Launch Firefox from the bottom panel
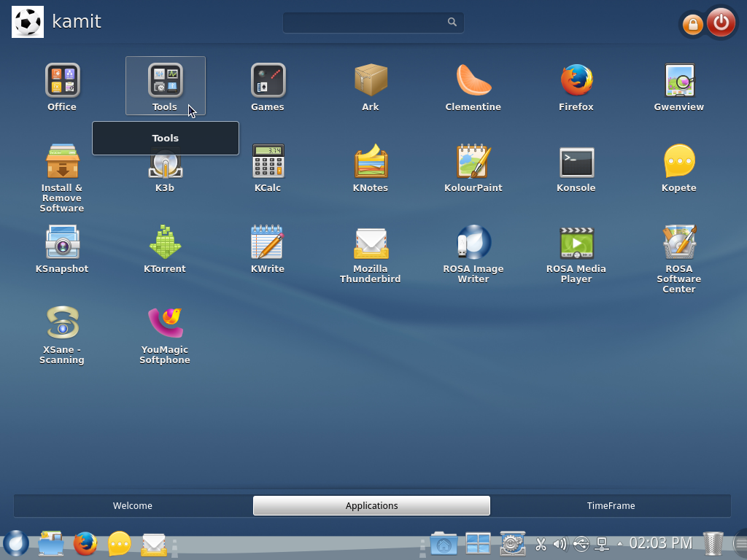This screenshot has width=747, height=560. pyautogui.click(x=85, y=543)
